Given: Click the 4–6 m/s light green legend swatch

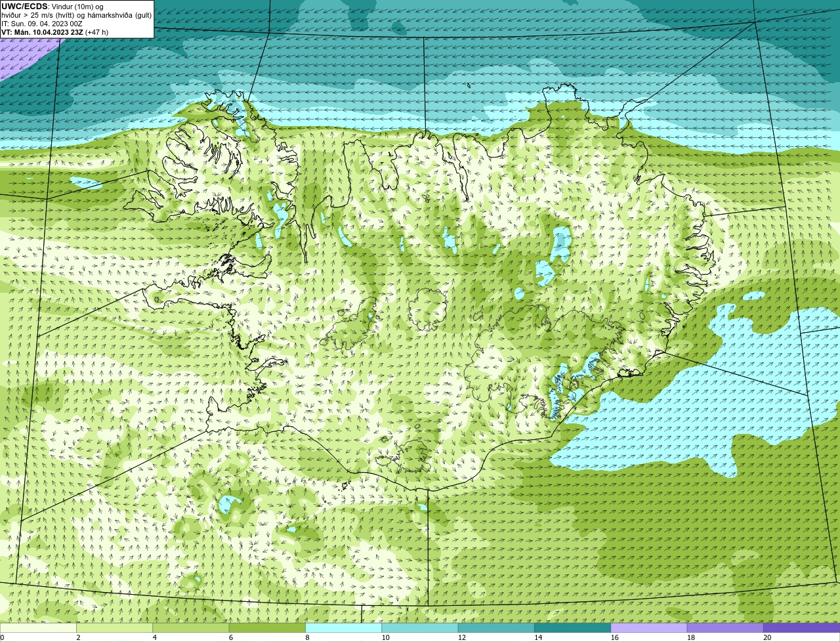Looking at the screenshot, I should [191, 628].
